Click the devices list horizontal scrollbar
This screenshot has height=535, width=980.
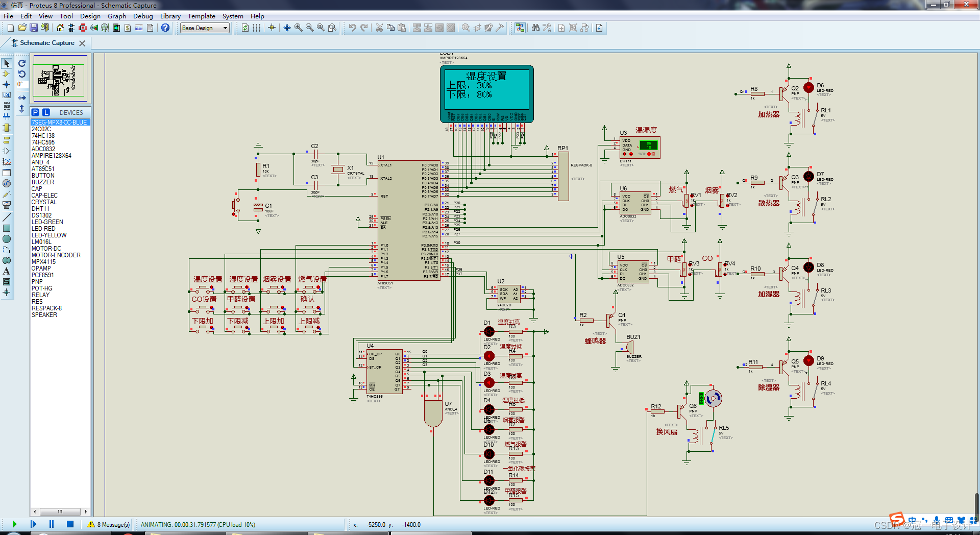[x=60, y=512]
